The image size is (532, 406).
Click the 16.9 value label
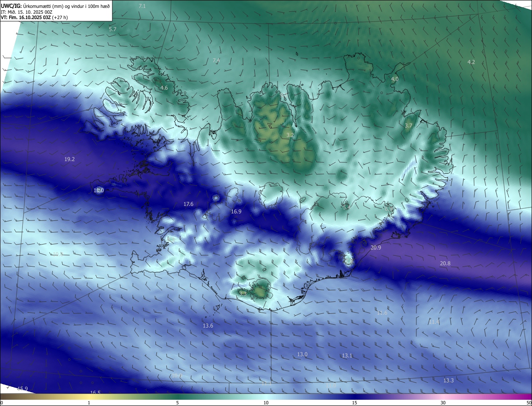pyautogui.click(x=236, y=211)
